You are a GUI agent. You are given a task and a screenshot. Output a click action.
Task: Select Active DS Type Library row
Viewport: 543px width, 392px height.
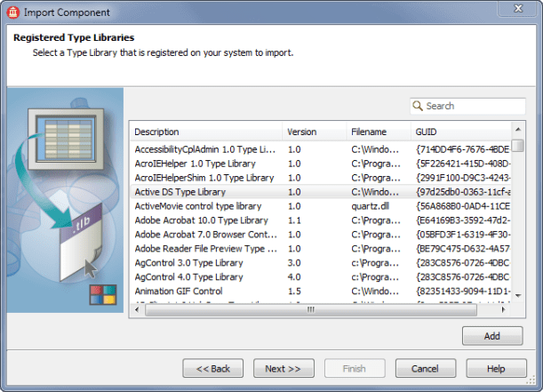[x=206, y=192]
